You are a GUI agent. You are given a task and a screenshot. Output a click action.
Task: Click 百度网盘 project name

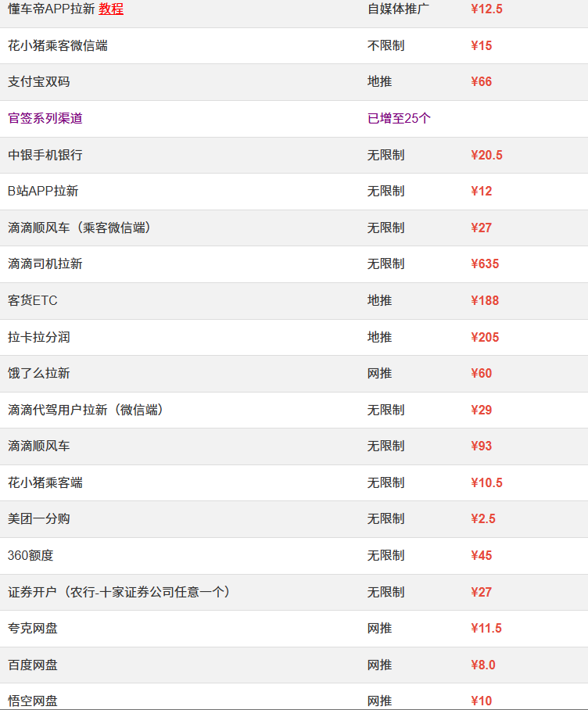(33, 665)
